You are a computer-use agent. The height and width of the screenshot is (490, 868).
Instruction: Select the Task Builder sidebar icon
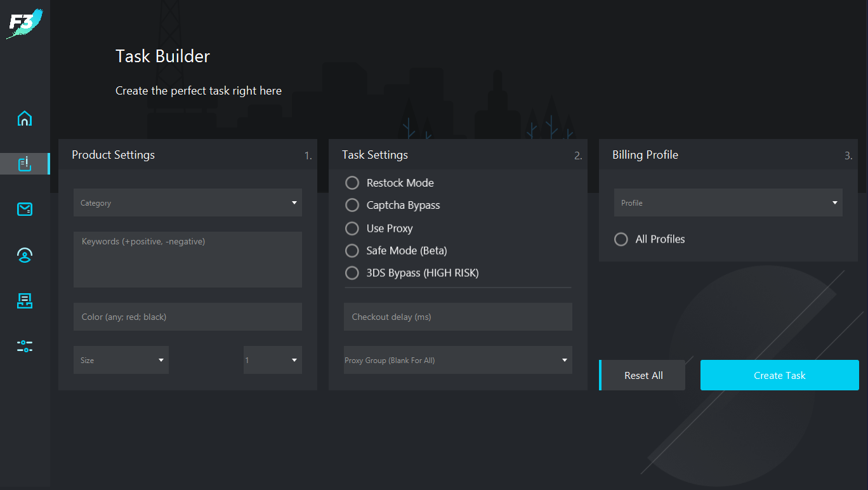click(x=25, y=164)
